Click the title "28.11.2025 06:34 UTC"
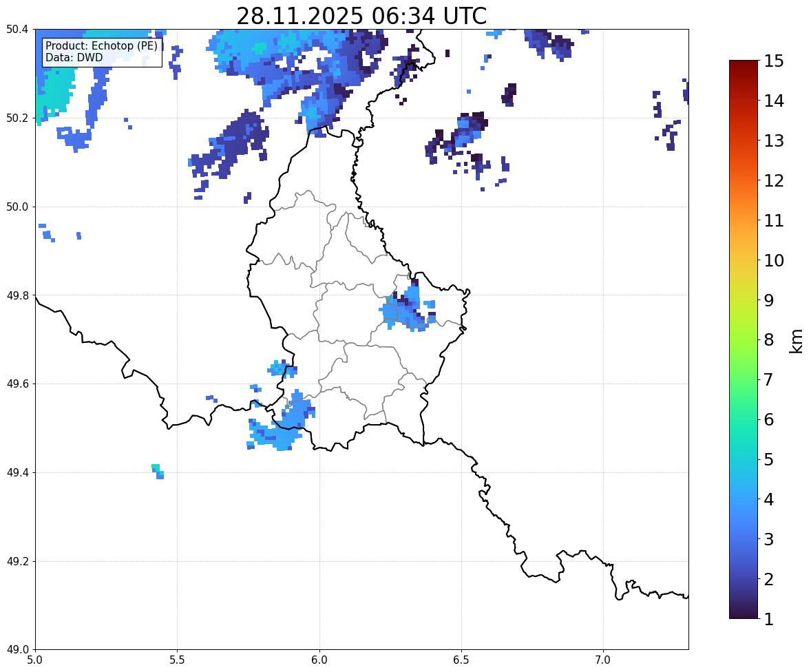The width and height of the screenshot is (811, 672). [361, 16]
